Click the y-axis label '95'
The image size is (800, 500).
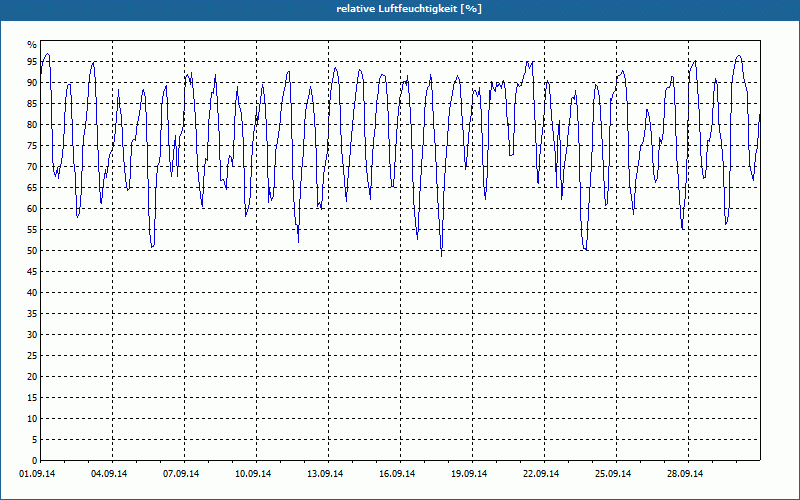pos(32,62)
